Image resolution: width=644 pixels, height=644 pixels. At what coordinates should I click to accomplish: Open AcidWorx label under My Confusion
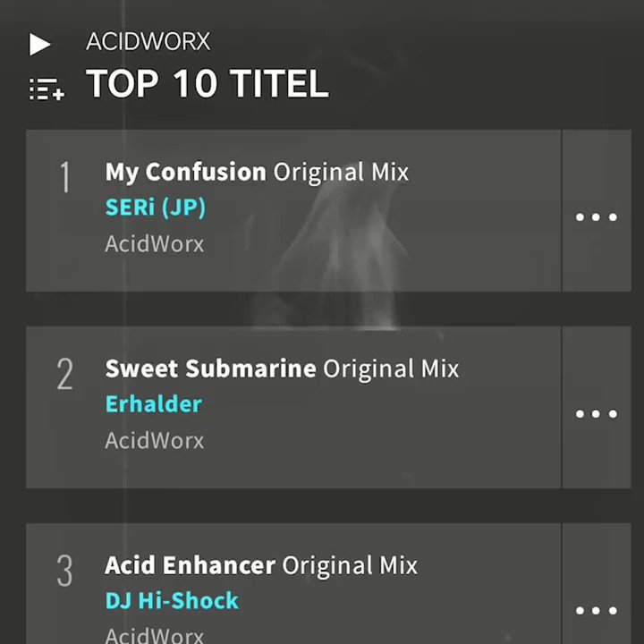tap(155, 243)
